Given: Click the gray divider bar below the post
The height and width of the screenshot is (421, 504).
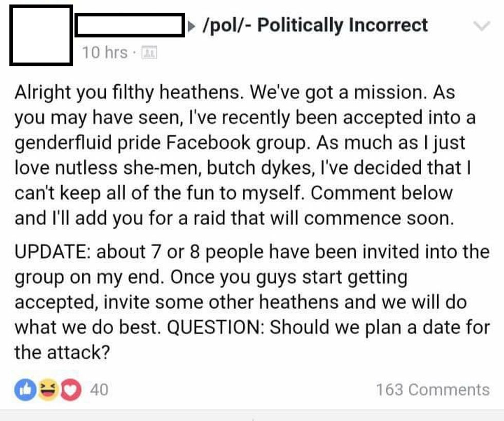Looking at the screenshot, I should click(252, 415).
